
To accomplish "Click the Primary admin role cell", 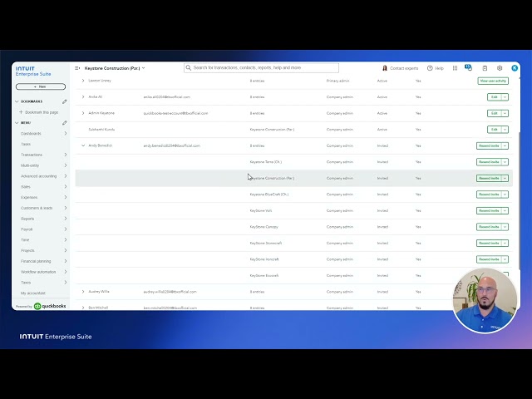I will point(338,81).
